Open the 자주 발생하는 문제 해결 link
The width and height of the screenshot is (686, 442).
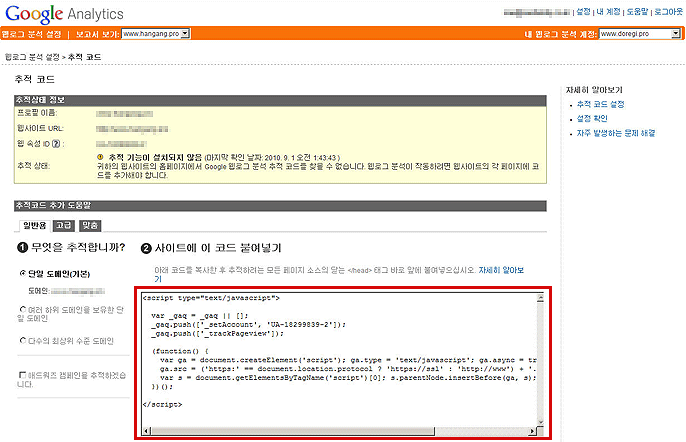click(x=616, y=133)
